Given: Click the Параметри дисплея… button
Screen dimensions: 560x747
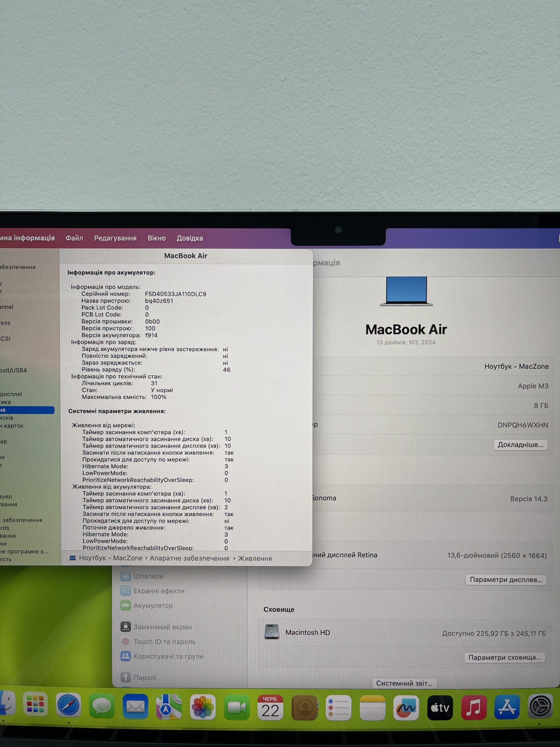Looking at the screenshot, I should click(x=506, y=580).
